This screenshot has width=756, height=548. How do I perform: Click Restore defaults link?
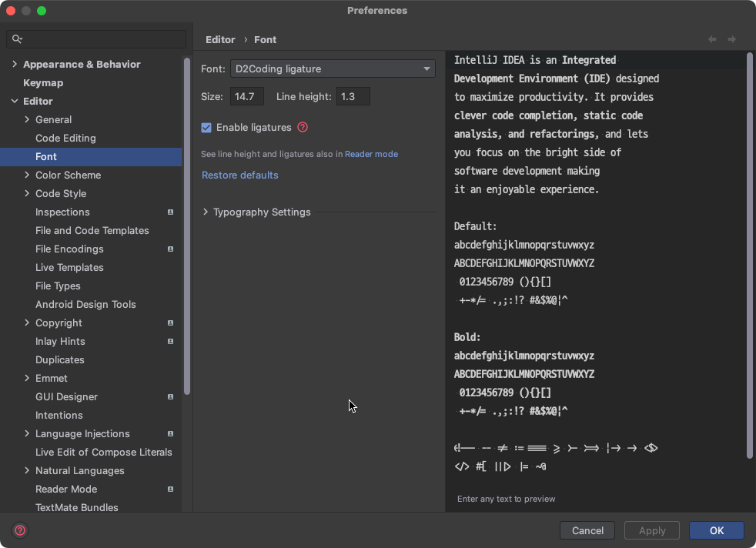point(239,175)
